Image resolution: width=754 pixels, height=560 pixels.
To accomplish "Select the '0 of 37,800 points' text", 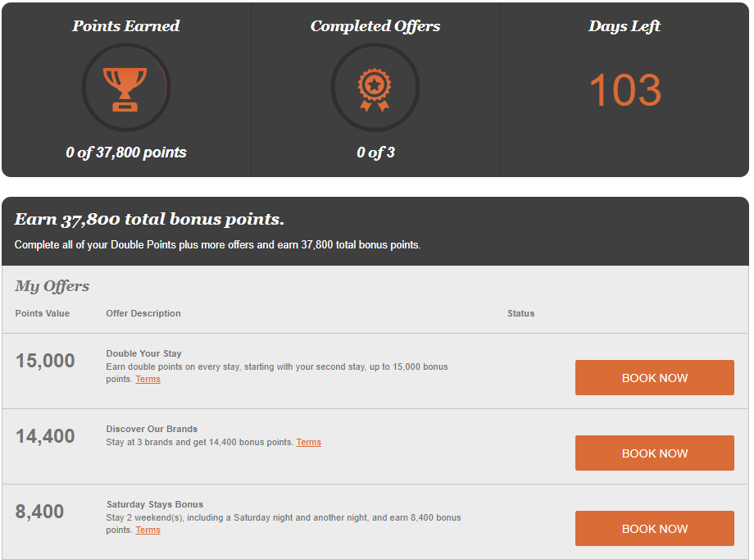I will pyautogui.click(x=126, y=153).
